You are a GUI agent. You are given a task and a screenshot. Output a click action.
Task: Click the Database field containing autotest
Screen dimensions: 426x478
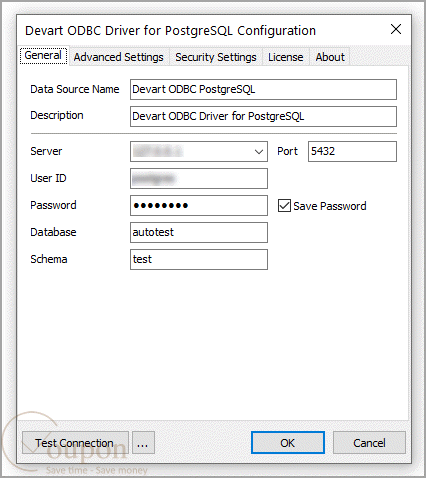coord(199,232)
